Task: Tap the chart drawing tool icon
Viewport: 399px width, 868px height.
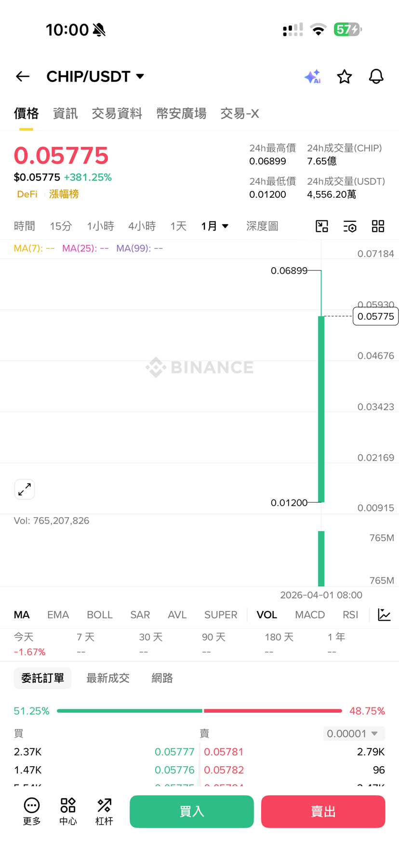Action: point(322,226)
